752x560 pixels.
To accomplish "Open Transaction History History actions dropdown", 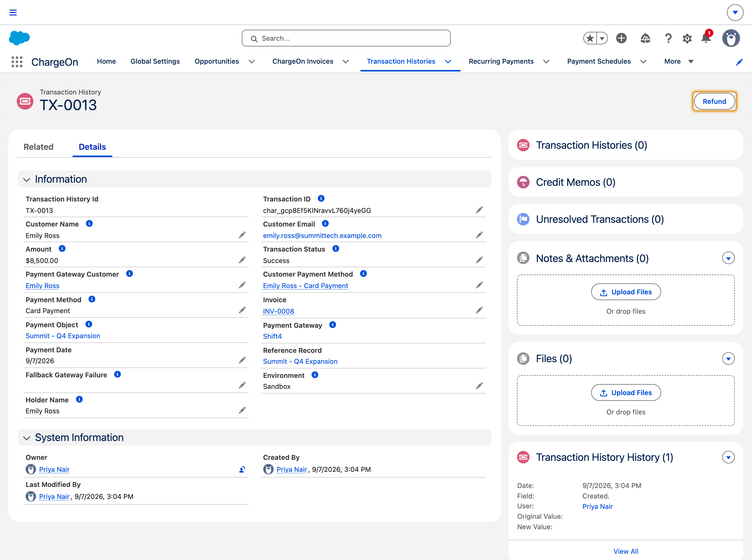I will click(x=728, y=457).
